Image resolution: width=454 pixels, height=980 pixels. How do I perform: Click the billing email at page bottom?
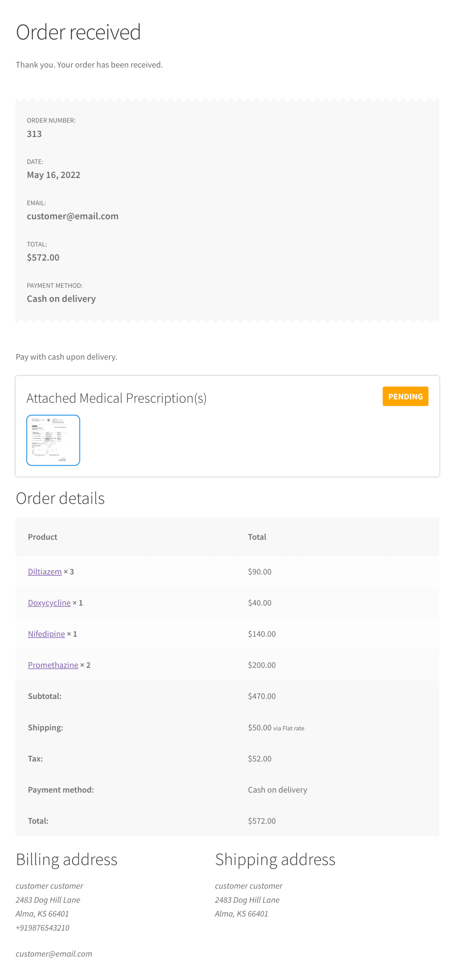54,953
